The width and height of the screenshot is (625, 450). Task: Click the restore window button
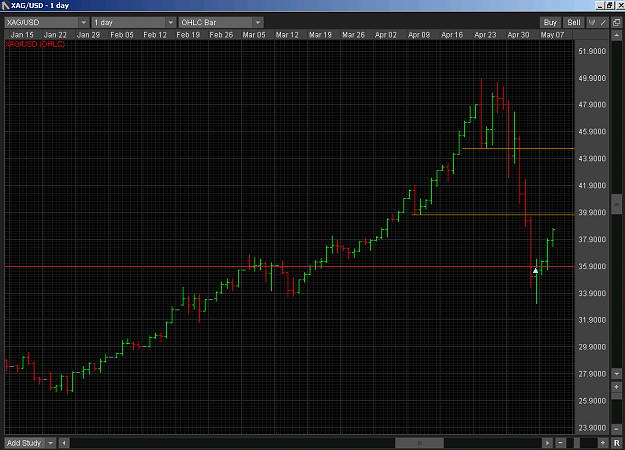(x=610, y=5)
